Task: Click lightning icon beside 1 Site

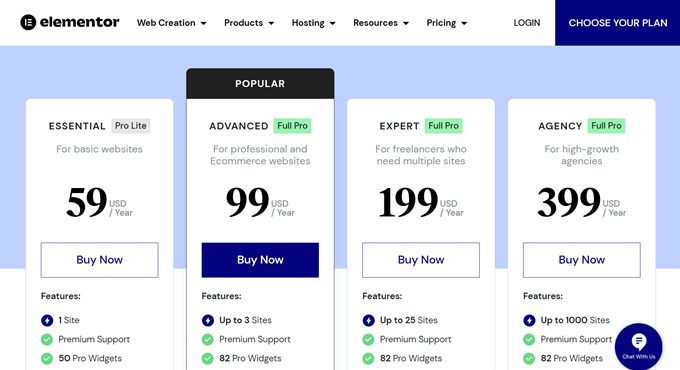Action: (47, 321)
